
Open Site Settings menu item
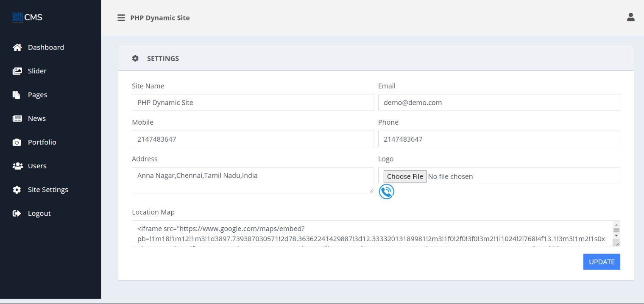pos(48,190)
